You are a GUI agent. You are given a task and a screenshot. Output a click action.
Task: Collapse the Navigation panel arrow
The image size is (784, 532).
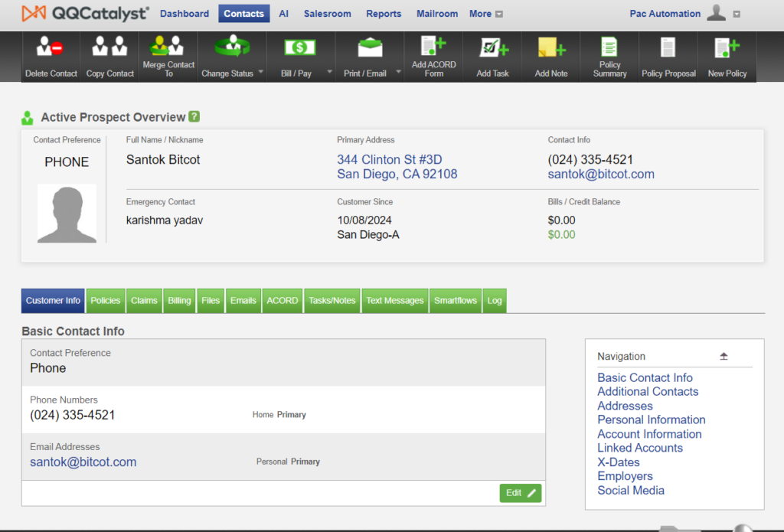click(724, 357)
